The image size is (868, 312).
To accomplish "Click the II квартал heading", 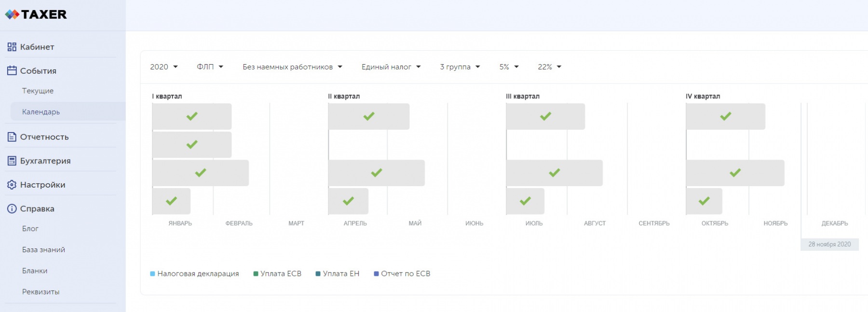I will click(x=344, y=96).
